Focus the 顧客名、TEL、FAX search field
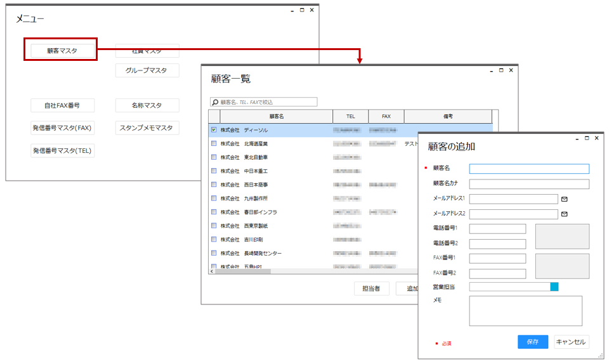This screenshot has height=364, width=609. tap(264, 101)
